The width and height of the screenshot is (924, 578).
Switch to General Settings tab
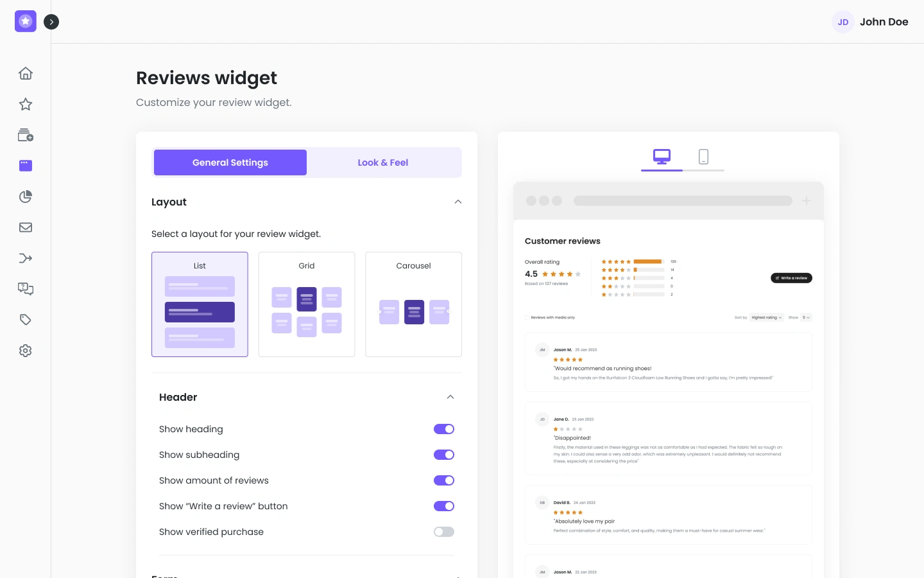tap(230, 162)
